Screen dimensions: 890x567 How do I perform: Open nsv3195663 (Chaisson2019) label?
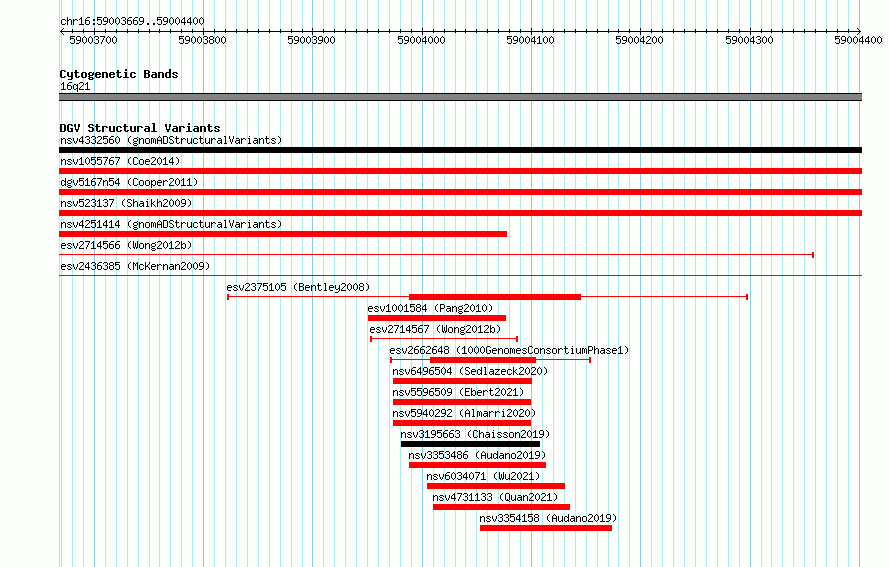[475, 434]
